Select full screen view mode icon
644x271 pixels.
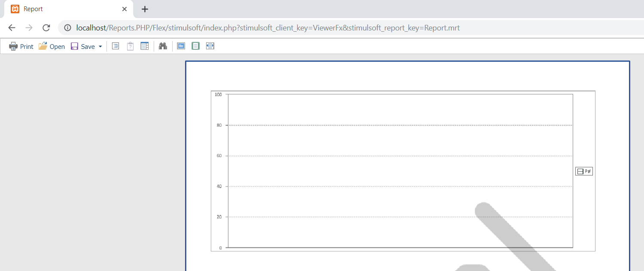(x=181, y=46)
